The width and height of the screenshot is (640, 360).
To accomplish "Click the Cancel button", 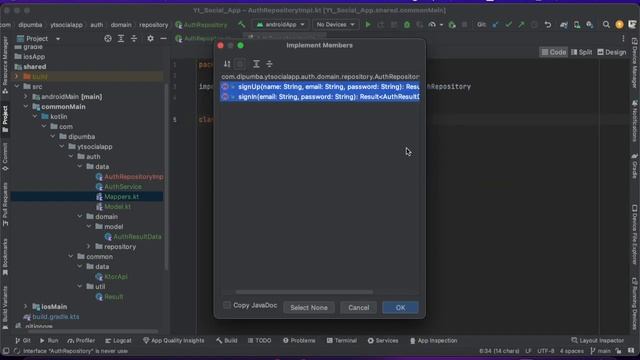I will tap(358, 308).
